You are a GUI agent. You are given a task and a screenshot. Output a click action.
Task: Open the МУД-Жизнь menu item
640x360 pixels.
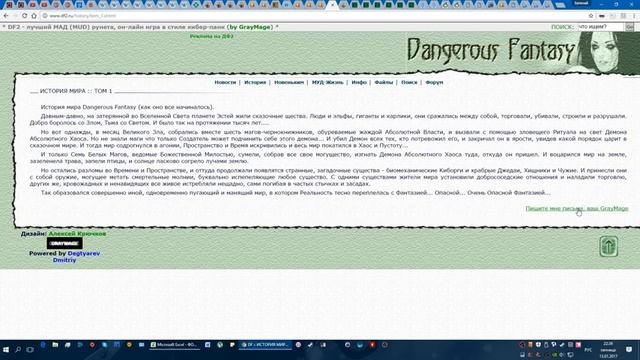(x=327, y=82)
